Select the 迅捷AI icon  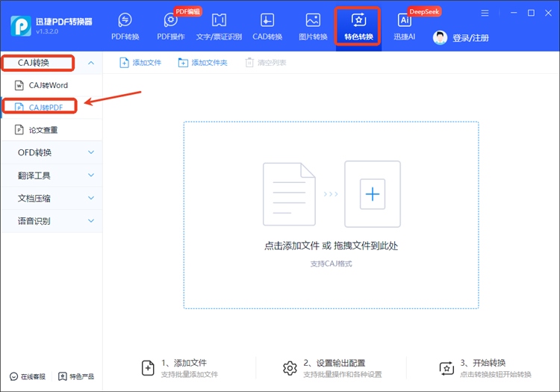(404, 21)
